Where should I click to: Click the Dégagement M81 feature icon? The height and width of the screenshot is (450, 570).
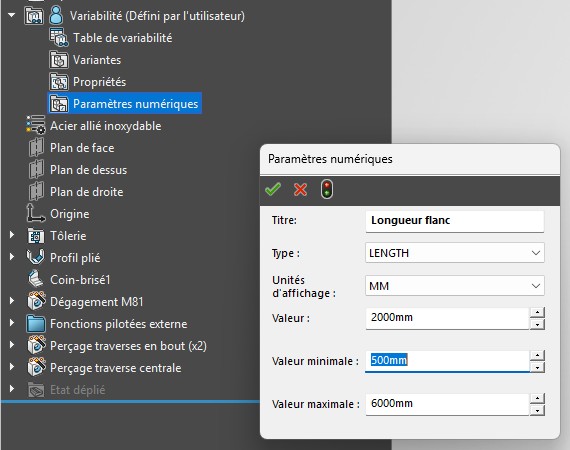pos(36,301)
